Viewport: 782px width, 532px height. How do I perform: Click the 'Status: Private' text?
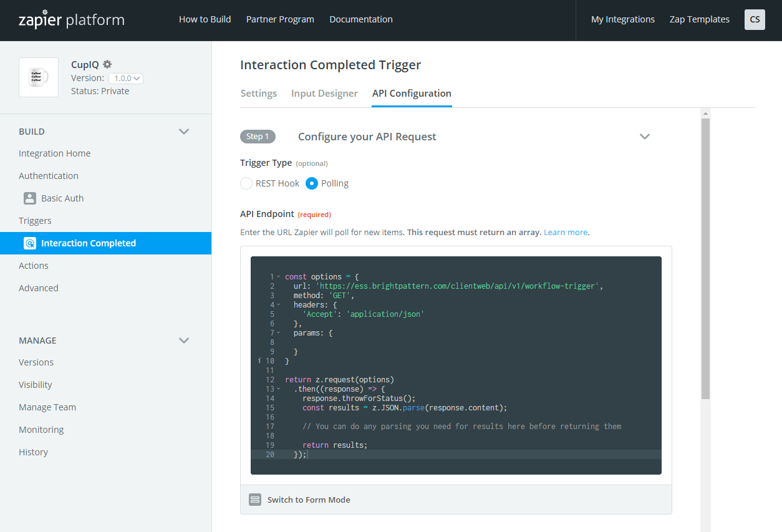100,91
